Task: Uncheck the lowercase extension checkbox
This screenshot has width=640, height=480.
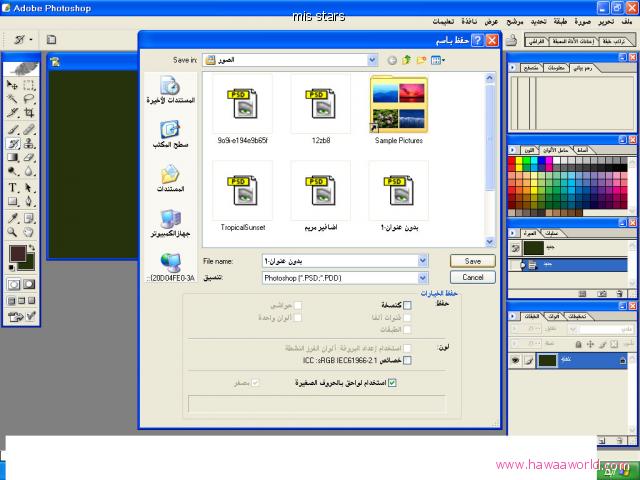Action: 392,382
